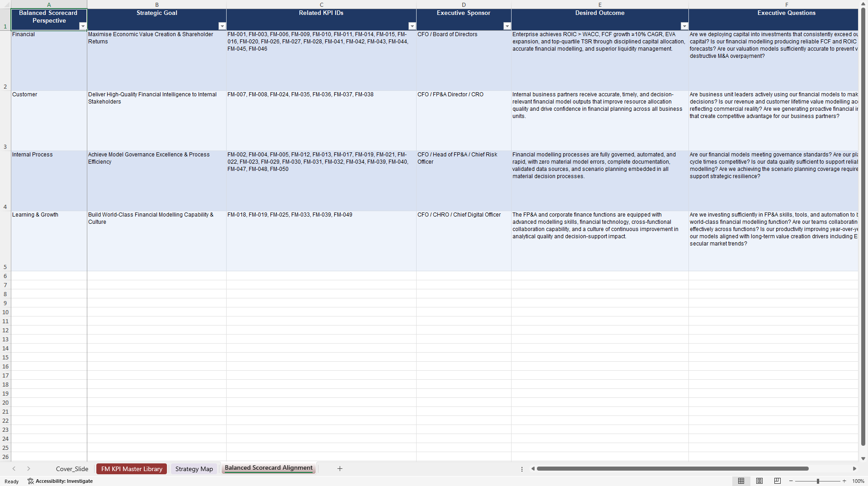Click the zoom slider handle
Screen dimensions: 868x486
tap(818, 481)
